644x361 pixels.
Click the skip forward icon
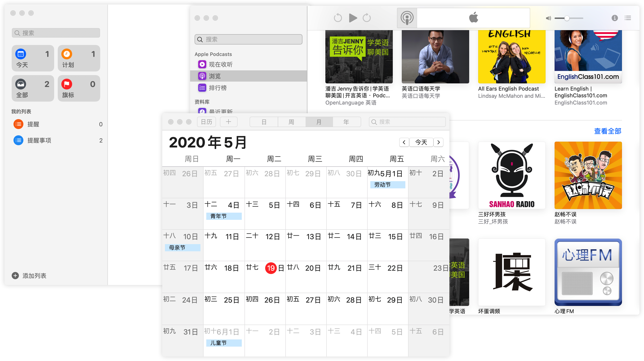tap(367, 18)
